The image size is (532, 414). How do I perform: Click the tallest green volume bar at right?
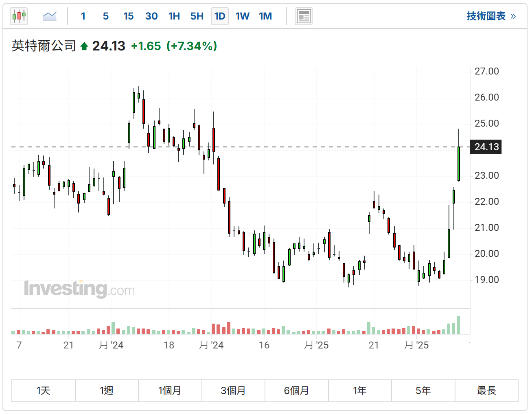click(x=458, y=325)
